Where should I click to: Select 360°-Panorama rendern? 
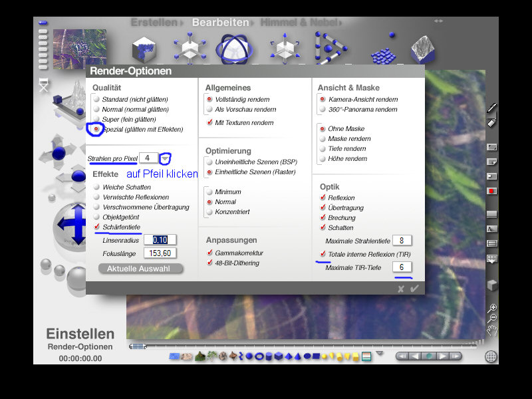pyautogui.click(x=323, y=109)
